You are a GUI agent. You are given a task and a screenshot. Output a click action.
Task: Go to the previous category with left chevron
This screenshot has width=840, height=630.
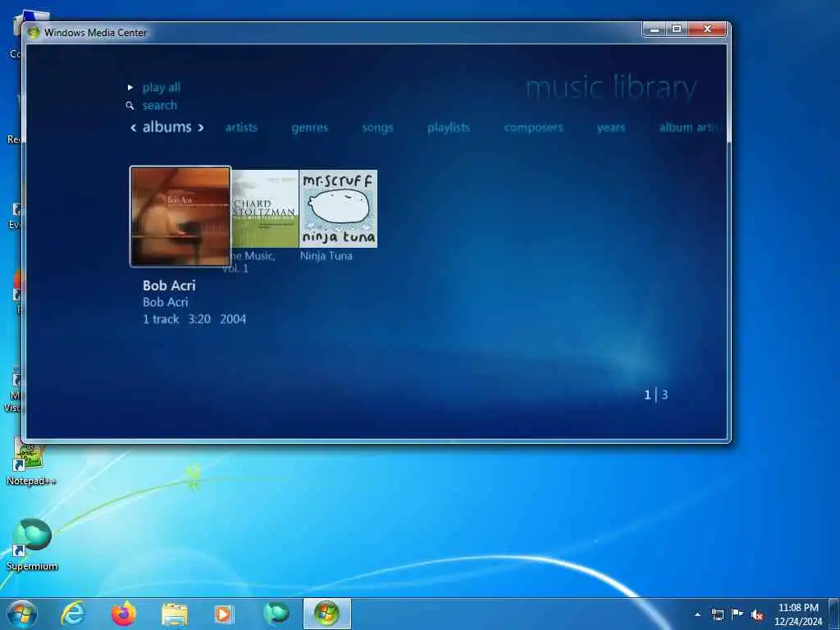coord(134,127)
